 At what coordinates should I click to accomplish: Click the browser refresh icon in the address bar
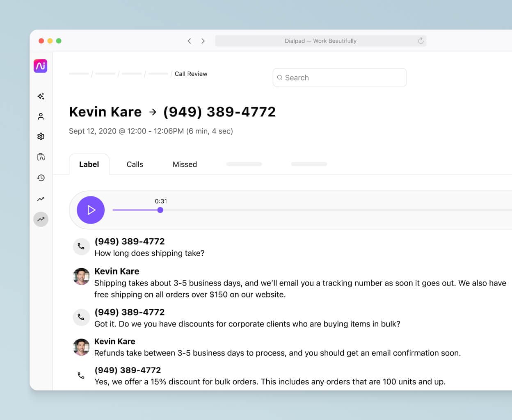(420, 41)
